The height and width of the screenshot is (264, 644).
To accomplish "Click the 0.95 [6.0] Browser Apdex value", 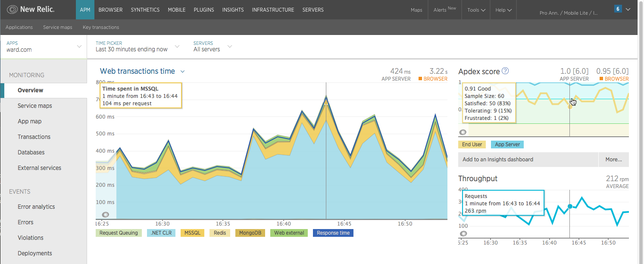I will point(612,71).
